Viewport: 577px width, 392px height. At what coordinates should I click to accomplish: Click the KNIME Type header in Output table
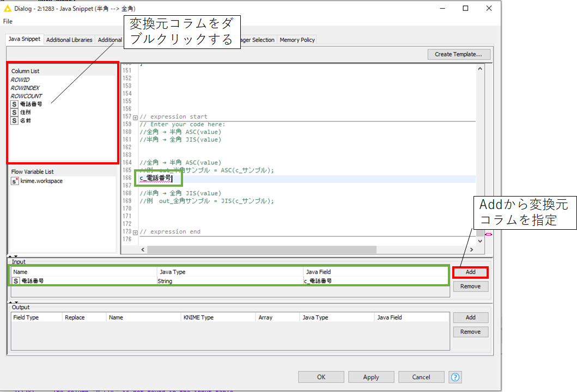pyautogui.click(x=218, y=317)
